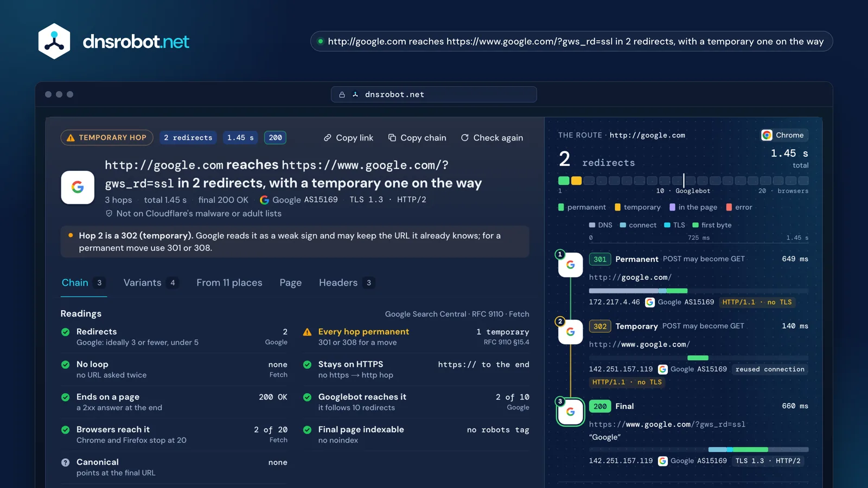The height and width of the screenshot is (488, 868).
Task: Click the Chrome browser selector chip
Action: 784,135
